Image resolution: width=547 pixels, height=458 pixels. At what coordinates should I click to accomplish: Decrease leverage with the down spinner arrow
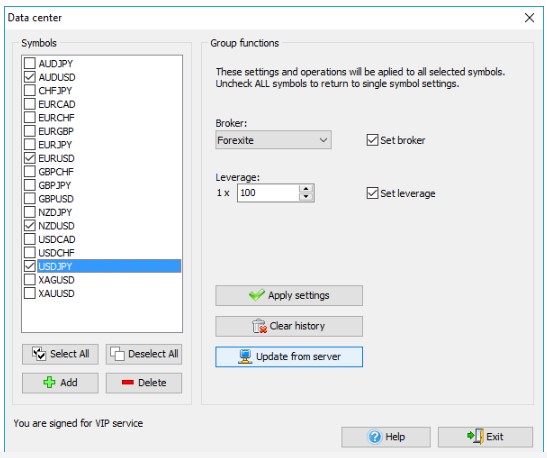pos(306,197)
